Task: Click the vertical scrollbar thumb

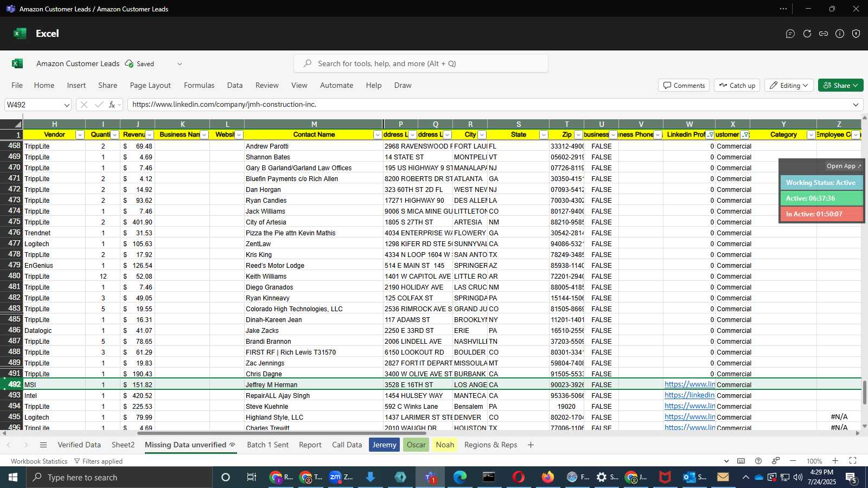Action: 865,392
